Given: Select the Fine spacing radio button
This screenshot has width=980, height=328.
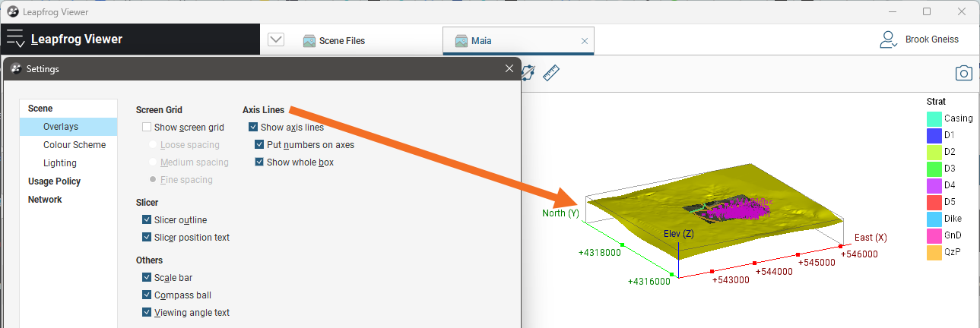Looking at the screenshot, I should click(154, 179).
